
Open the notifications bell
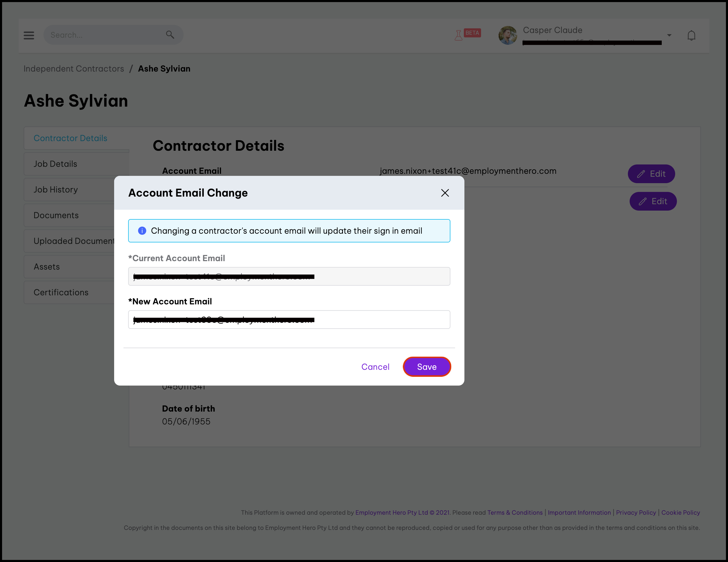pyautogui.click(x=691, y=35)
